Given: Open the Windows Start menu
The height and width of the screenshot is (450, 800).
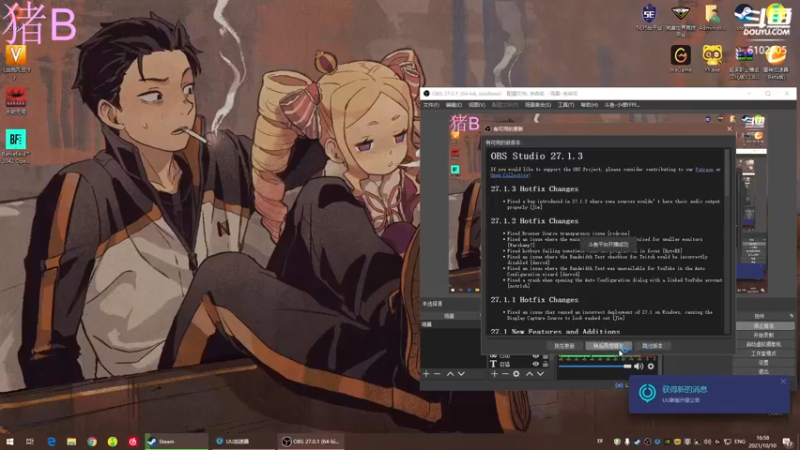Looking at the screenshot, I should click(x=10, y=441).
